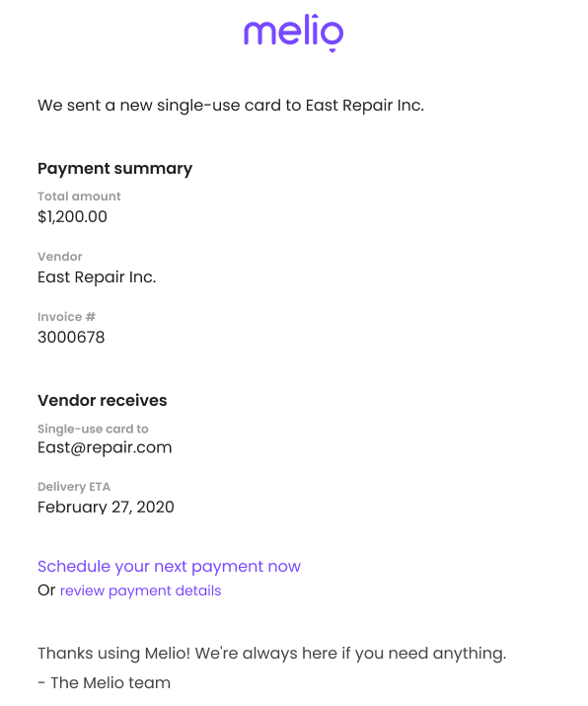Click the invoice number 3000678
Viewport: 588px width, 706px height.
coord(71,338)
